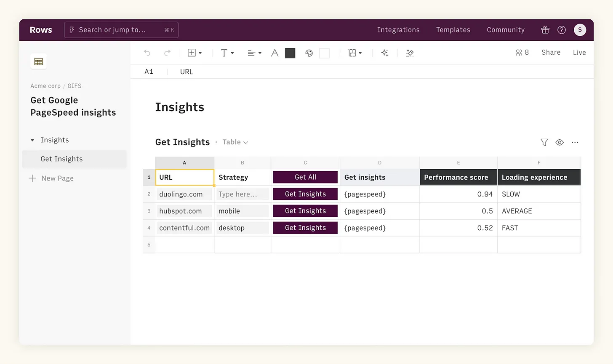Select the dark fill color swatch
The width and height of the screenshot is (613, 364).
[x=290, y=53]
